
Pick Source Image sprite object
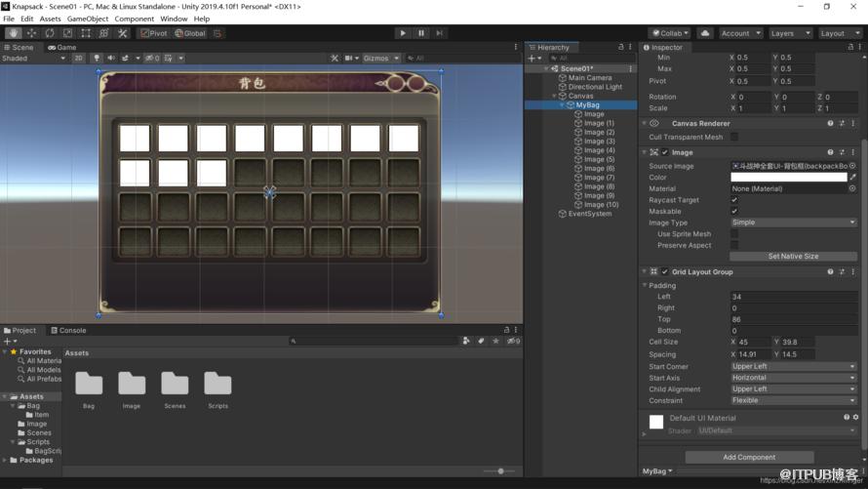click(852, 166)
